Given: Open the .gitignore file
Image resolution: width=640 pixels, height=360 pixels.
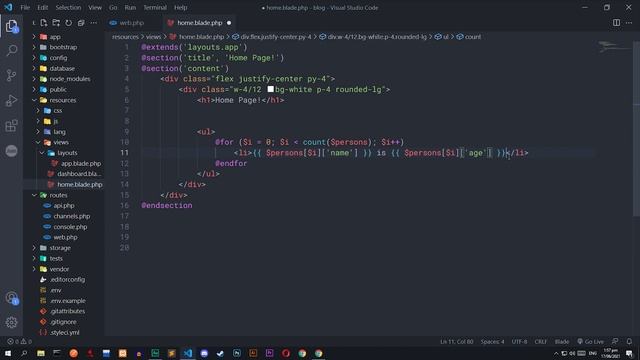Looking at the screenshot, I should (63, 322).
